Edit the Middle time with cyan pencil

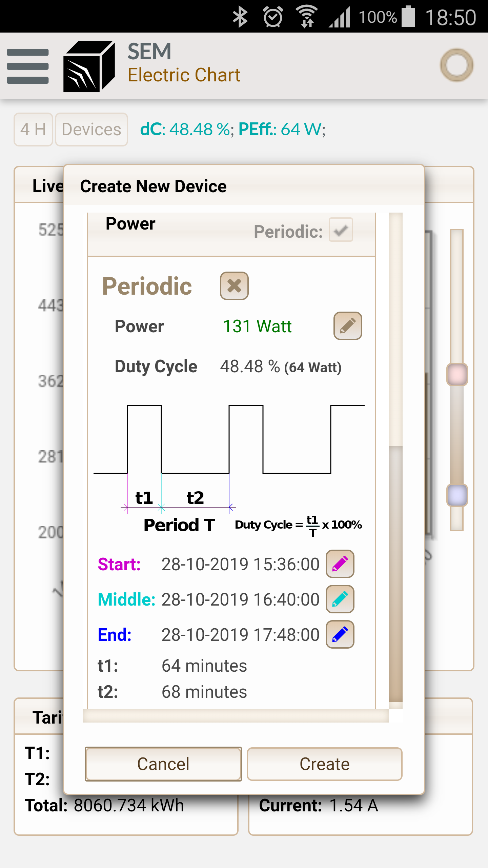coord(340,599)
